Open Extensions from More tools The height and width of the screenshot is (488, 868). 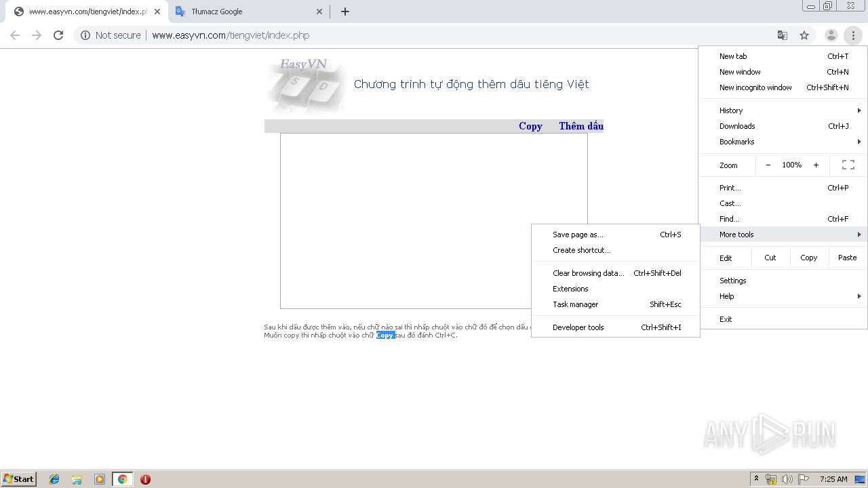616,289
